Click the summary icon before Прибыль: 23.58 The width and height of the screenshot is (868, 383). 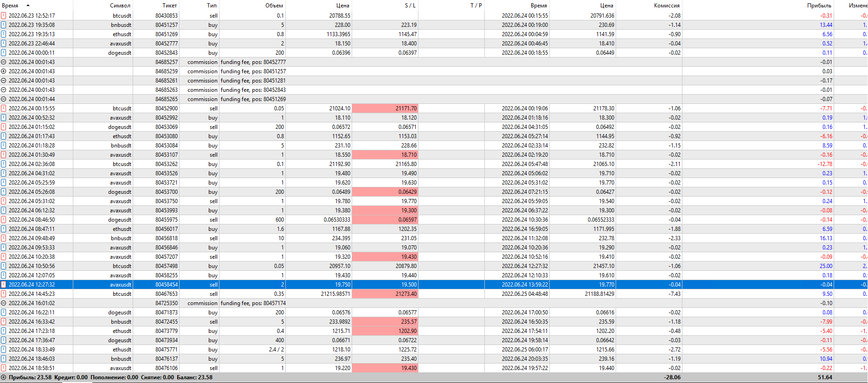point(4,377)
